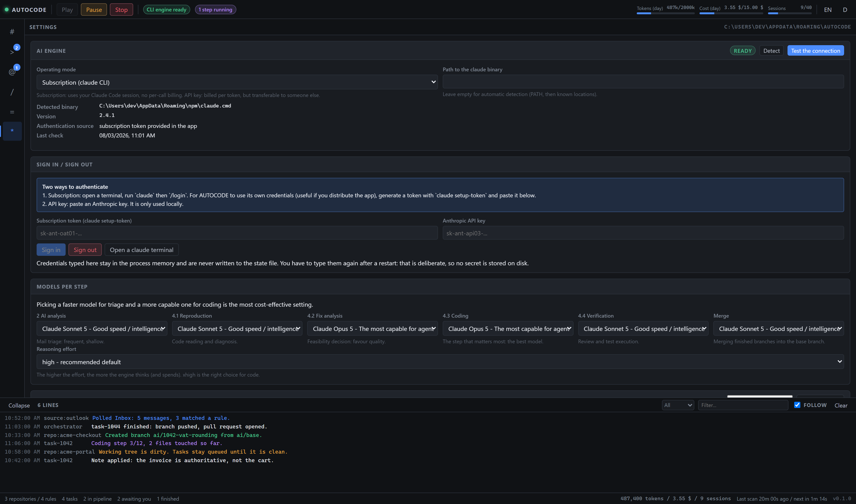Open the 2 AI analysis model dropdown
This screenshot has height=504, width=856.
102,328
